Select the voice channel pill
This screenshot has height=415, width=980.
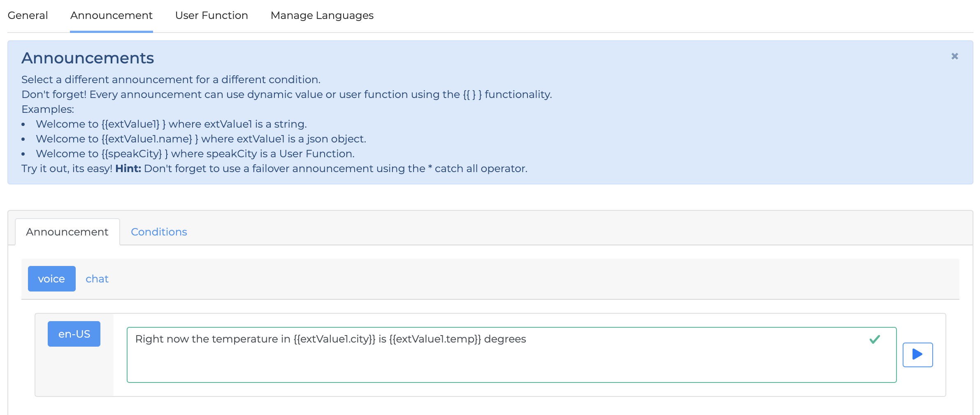pos(51,279)
